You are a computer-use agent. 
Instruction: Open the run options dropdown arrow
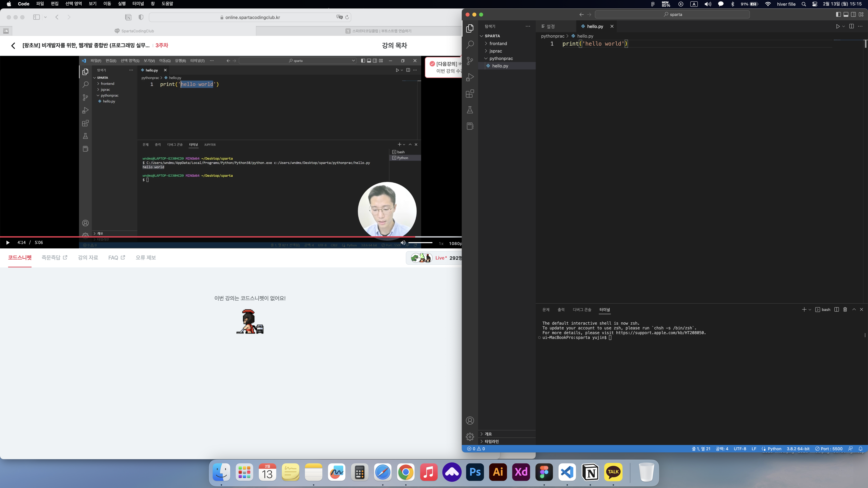843,26
